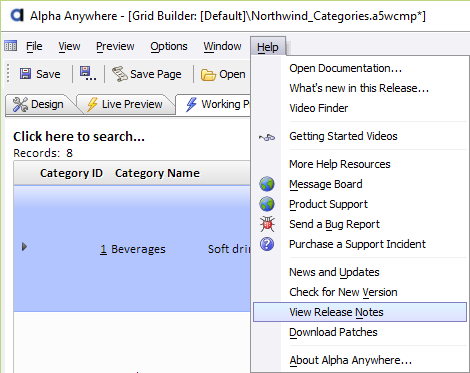Click the Design wrench-and-screwdriver icon
The height and width of the screenshot is (373, 470).
pos(20,104)
